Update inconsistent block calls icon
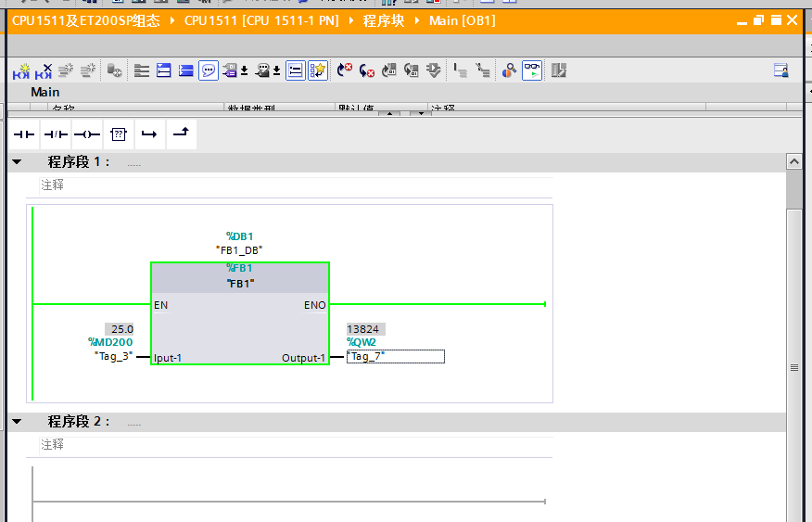812x522 pixels. click(389, 70)
